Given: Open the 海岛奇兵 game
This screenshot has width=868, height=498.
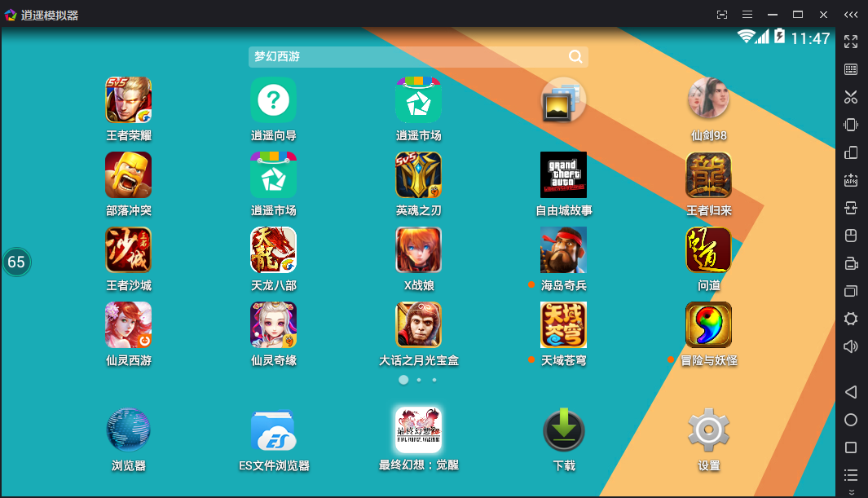Looking at the screenshot, I should click(563, 250).
